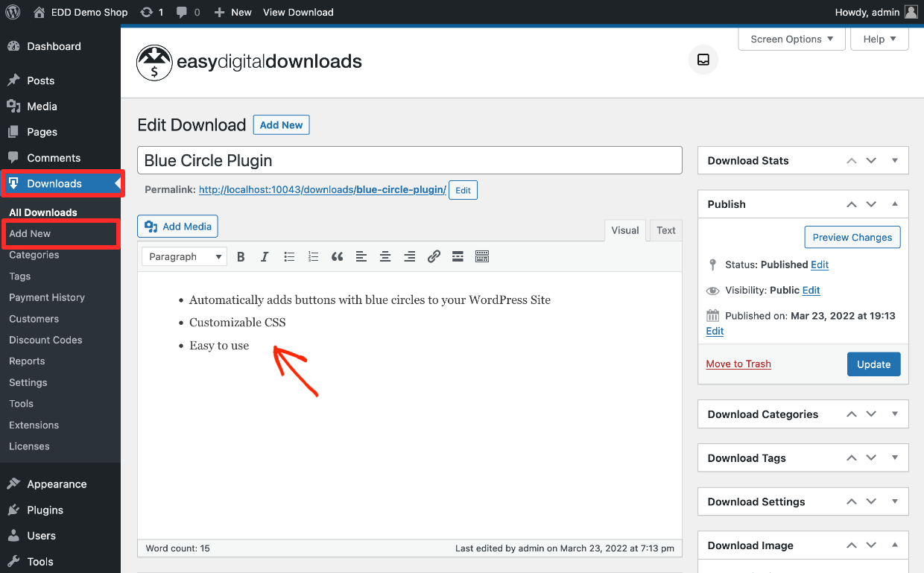
Task: Open Users menu in sidebar
Action: (x=60, y=536)
